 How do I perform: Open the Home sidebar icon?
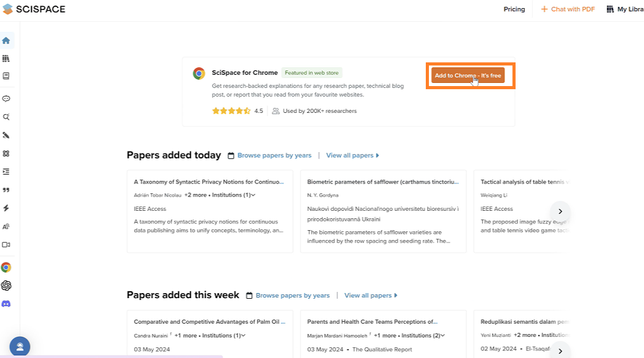tap(6, 41)
